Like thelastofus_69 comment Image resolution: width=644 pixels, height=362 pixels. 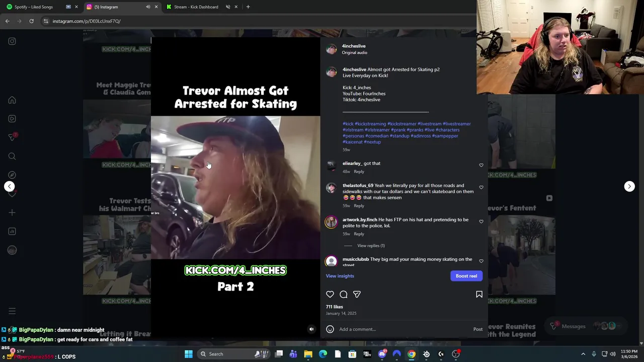(481, 188)
